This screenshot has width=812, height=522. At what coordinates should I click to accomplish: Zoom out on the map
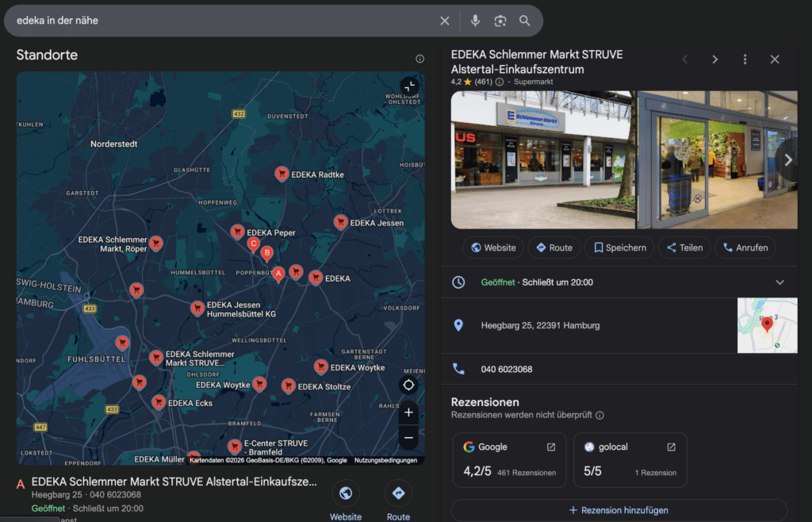coord(408,437)
